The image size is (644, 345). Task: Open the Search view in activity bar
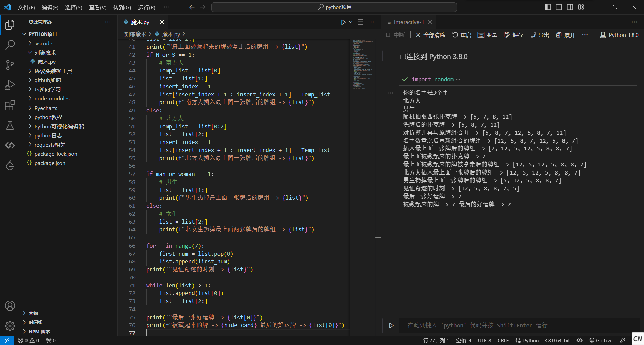10,45
